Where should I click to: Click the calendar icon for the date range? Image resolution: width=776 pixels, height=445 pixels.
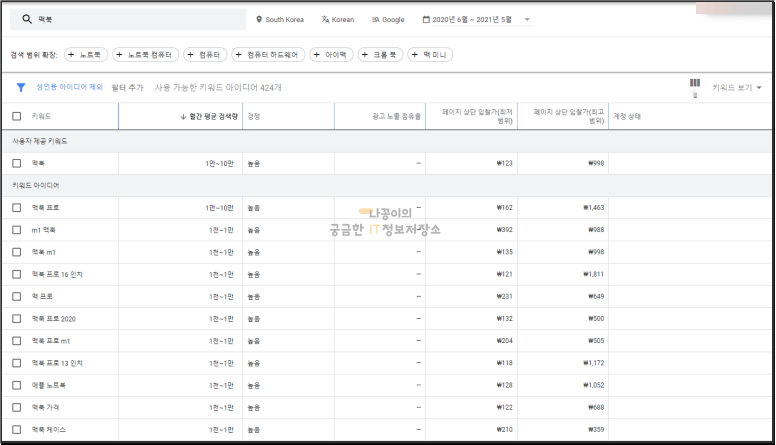(426, 19)
